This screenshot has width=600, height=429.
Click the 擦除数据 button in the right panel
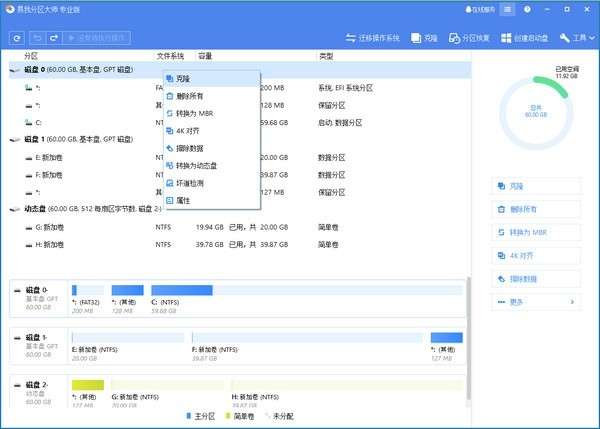pos(536,279)
